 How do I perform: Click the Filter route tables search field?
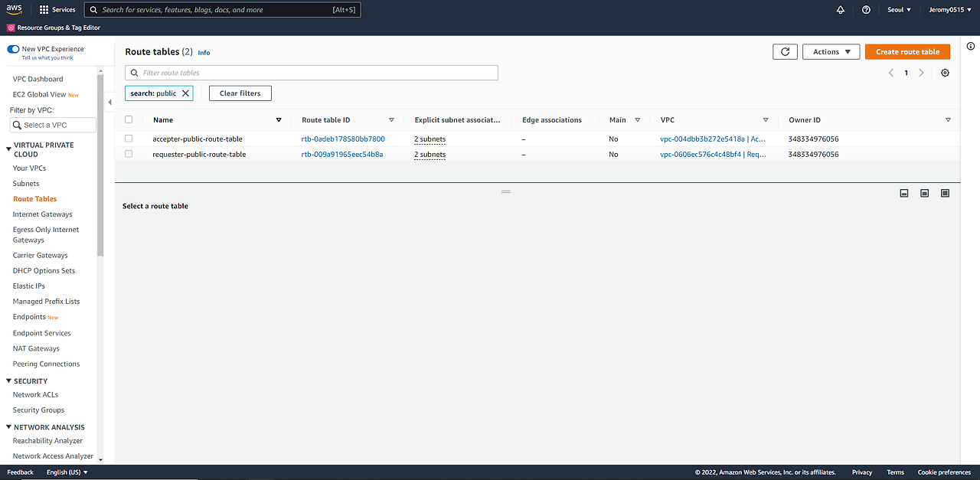[x=312, y=73]
